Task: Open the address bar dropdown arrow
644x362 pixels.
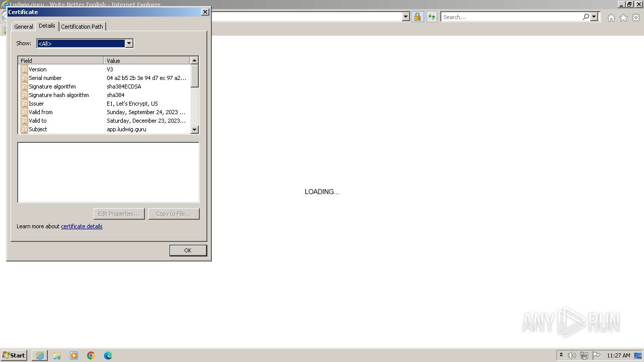Action: click(406, 17)
